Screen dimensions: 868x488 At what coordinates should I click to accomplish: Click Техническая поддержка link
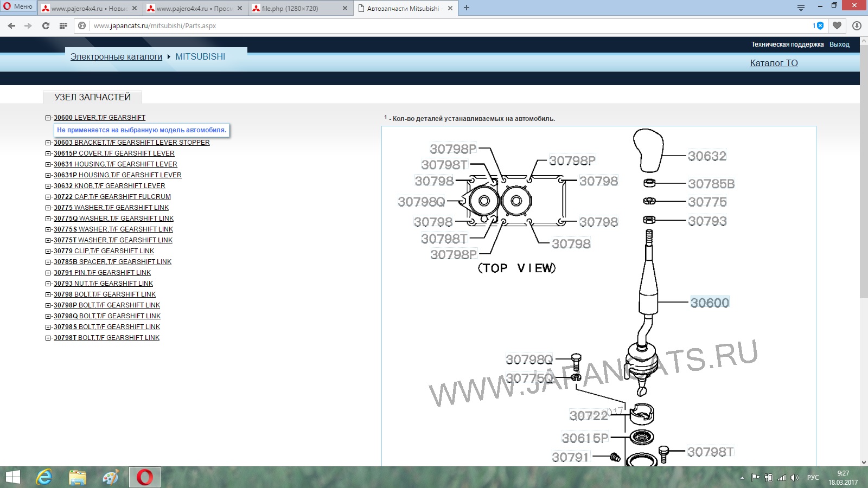click(787, 44)
